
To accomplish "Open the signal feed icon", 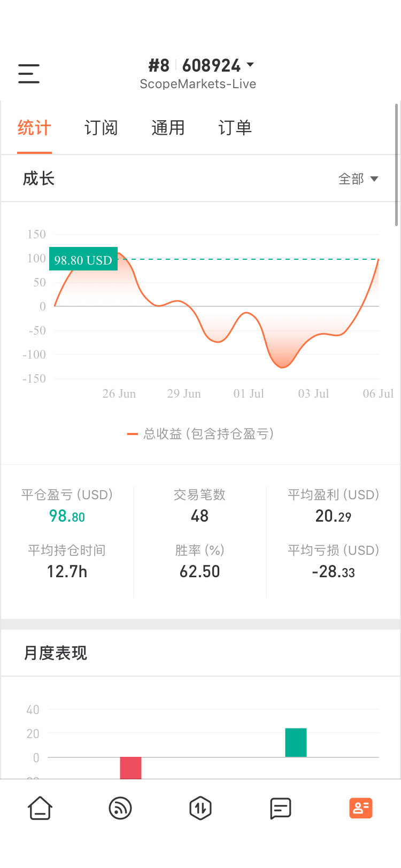I will point(120,808).
